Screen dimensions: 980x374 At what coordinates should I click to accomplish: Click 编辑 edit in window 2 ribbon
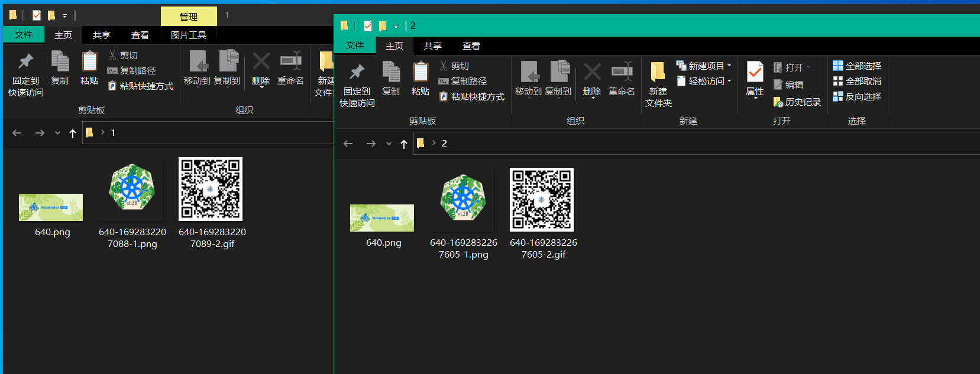788,85
